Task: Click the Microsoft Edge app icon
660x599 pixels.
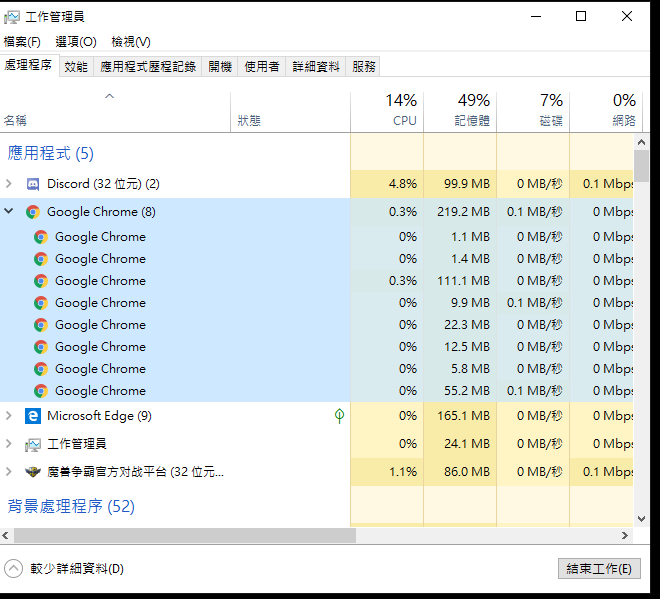Action: coord(33,416)
